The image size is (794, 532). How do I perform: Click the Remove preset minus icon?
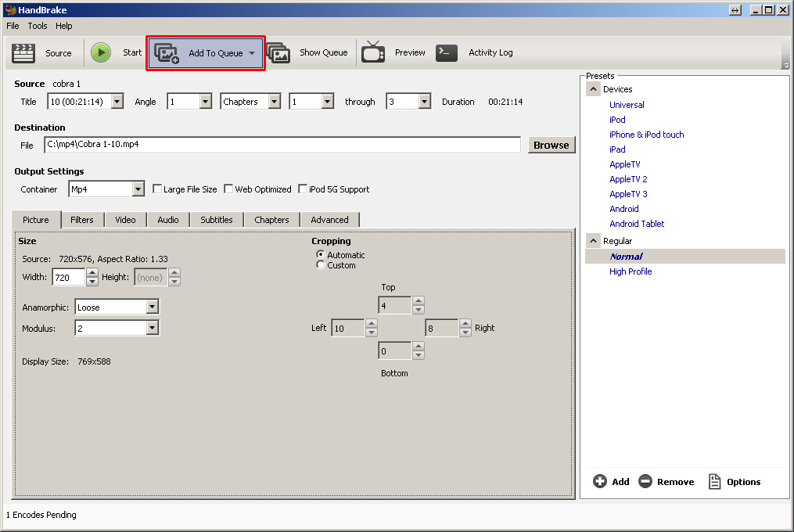645,481
